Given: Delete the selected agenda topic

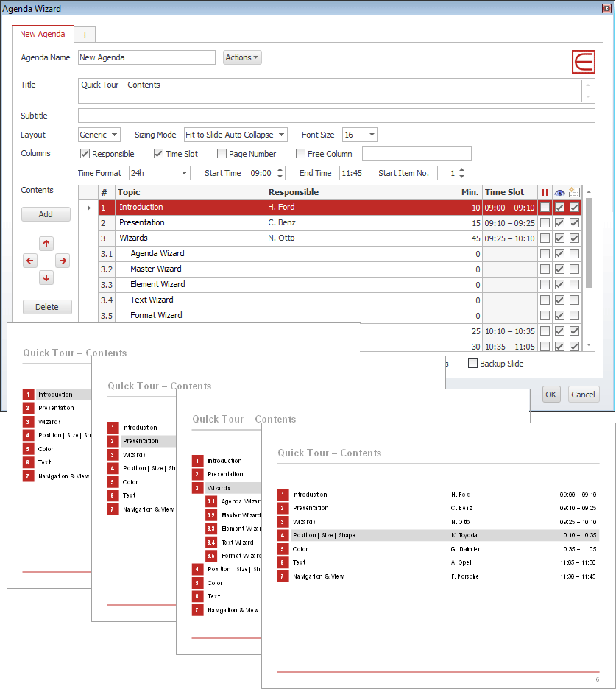Looking at the screenshot, I should click(x=46, y=307).
